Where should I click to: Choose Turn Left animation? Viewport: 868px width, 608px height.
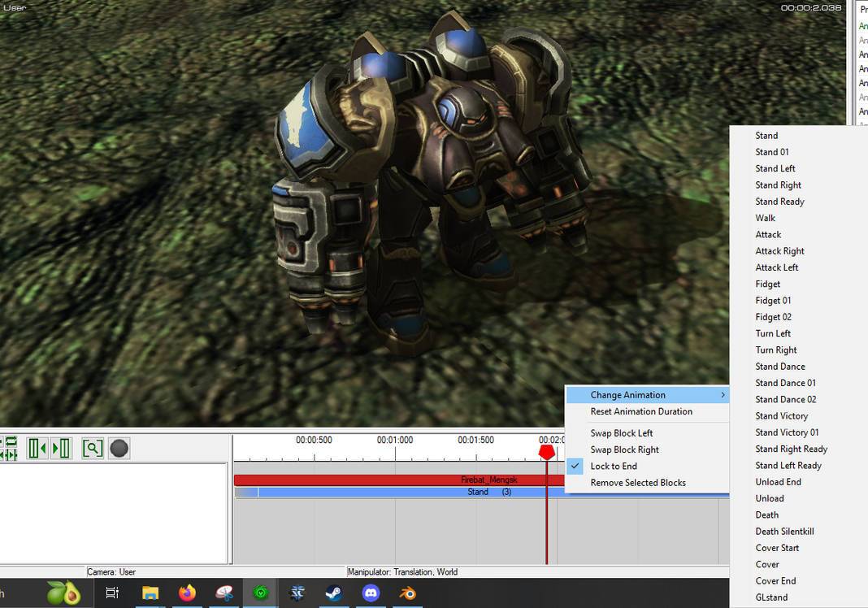tap(773, 333)
